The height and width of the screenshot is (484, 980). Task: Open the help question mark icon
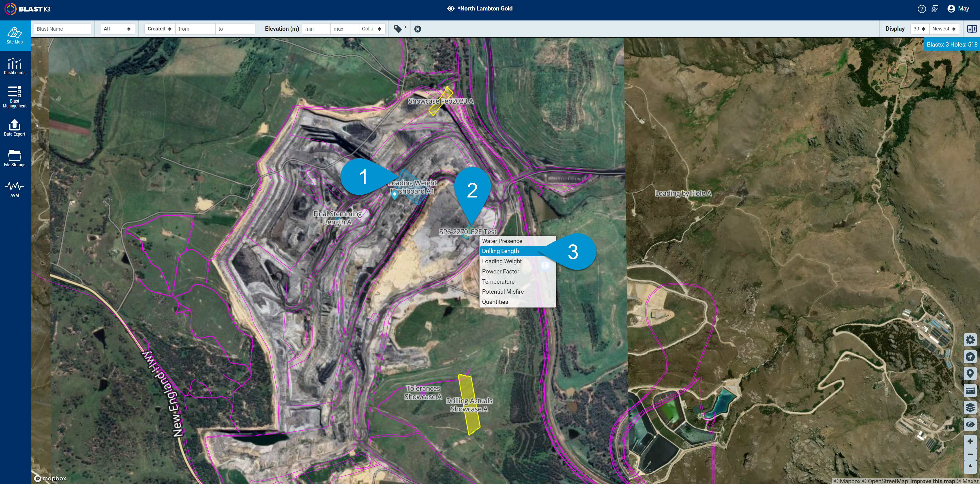coord(921,9)
